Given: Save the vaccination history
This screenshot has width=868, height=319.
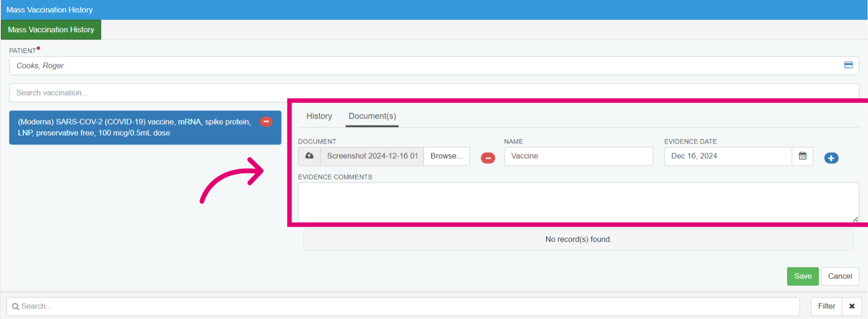Looking at the screenshot, I should tap(803, 276).
